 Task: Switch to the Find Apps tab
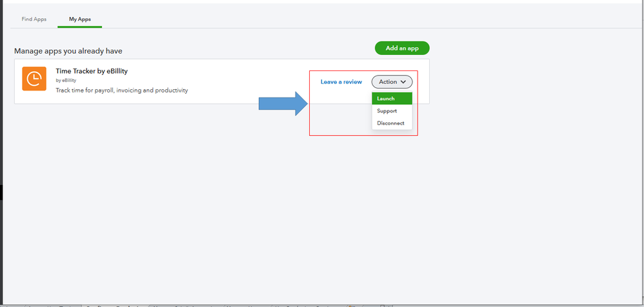tap(34, 19)
